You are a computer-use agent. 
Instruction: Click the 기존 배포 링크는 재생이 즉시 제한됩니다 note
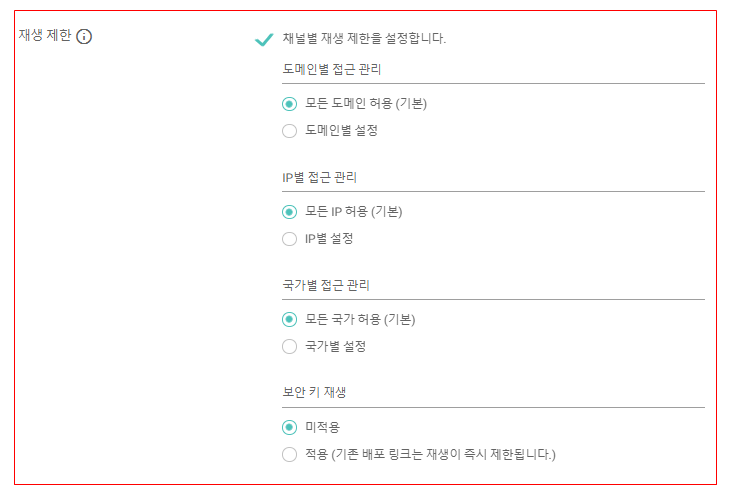[444, 454]
